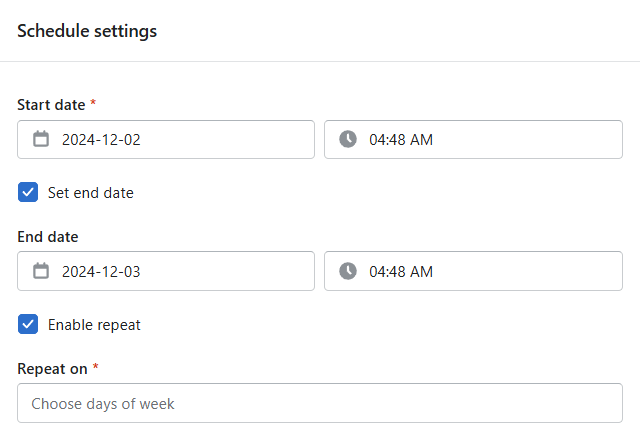Click the 'End date' field label
This screenshot has width=640, height=435.
coord(48,237)
